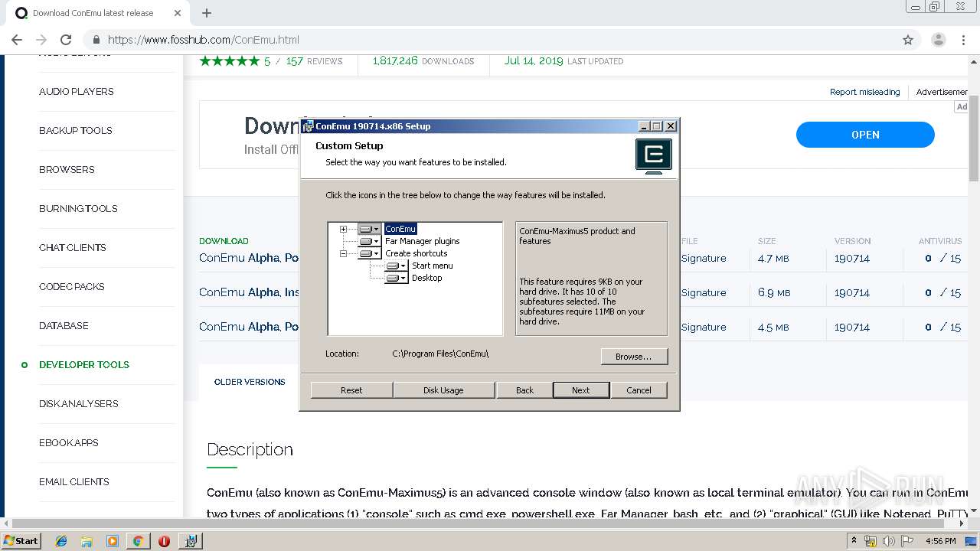
Task: Open Browsers category
Action: coord(67,169)
